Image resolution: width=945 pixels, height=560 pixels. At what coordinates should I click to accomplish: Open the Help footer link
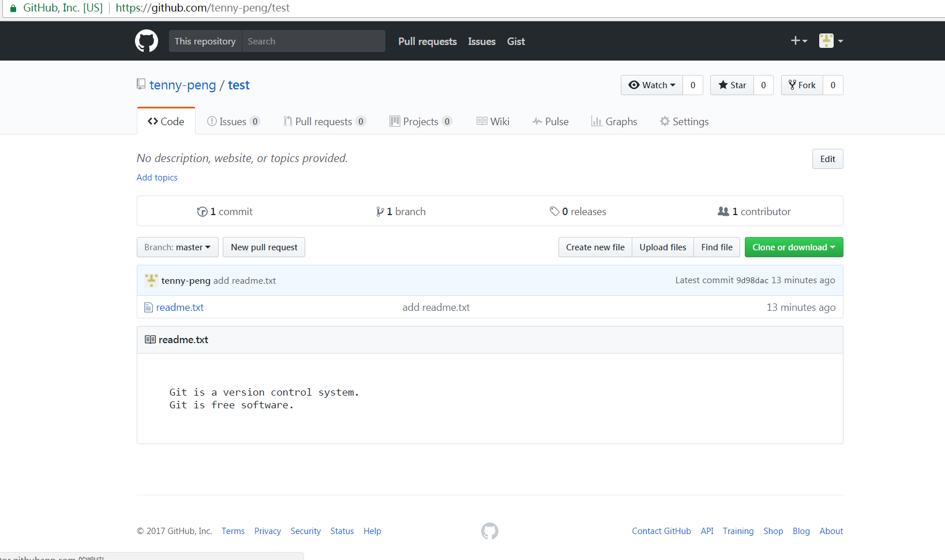tap(372, 531)
